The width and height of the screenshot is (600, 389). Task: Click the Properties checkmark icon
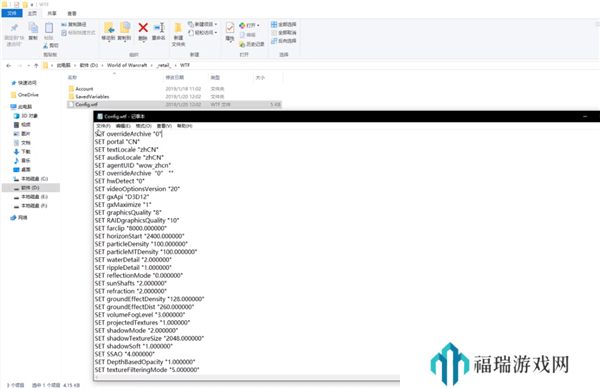[x=230, y=28]
